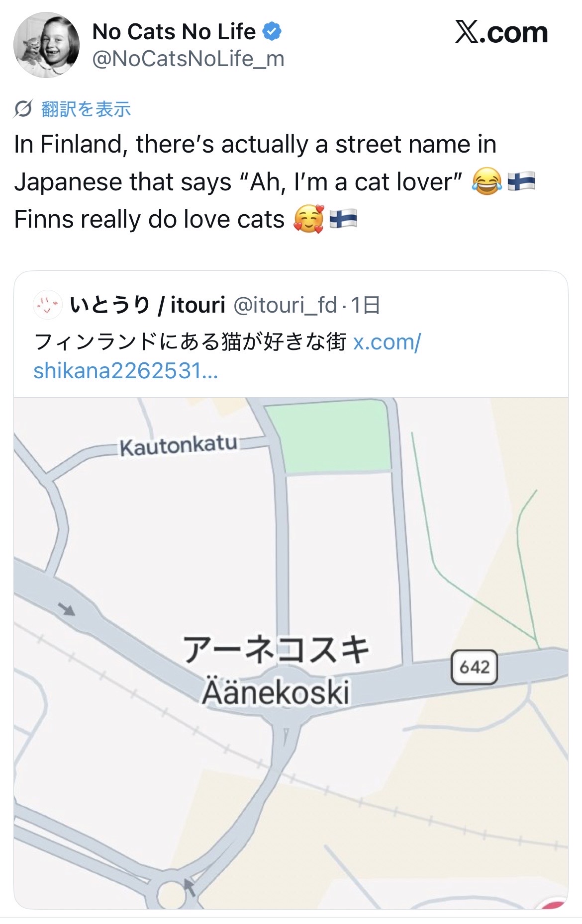Open the quoted tweet text フィンランドにある猫が好きな街
This screenshot has height=924, width=582.
190,342
